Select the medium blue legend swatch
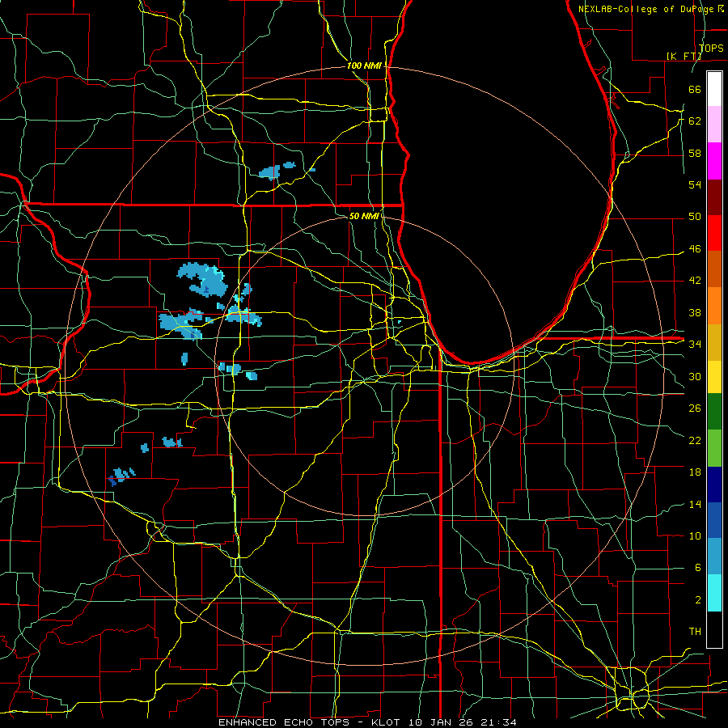 point(714,520)
